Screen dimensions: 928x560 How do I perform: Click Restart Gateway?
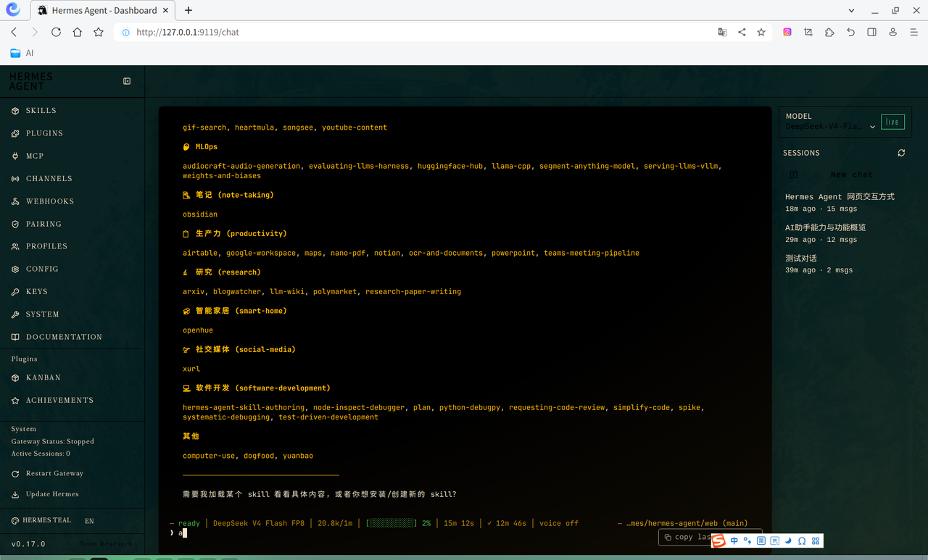click(x=47, y=474)
